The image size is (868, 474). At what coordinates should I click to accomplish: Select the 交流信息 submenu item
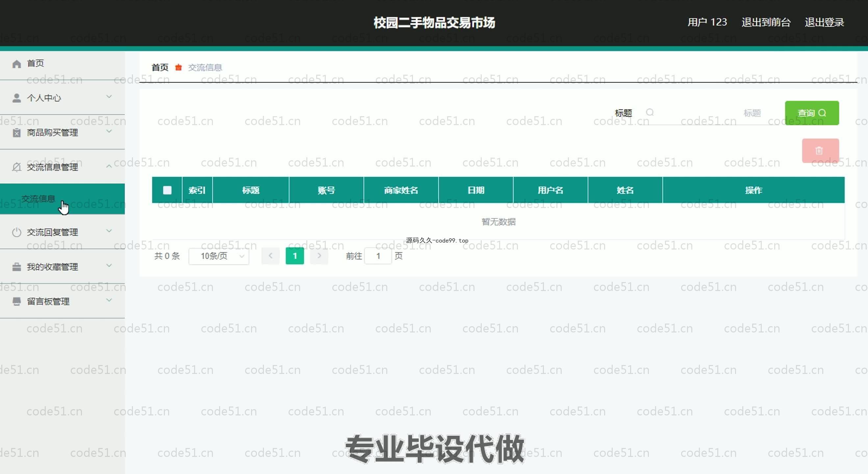(x=62, y=199)
